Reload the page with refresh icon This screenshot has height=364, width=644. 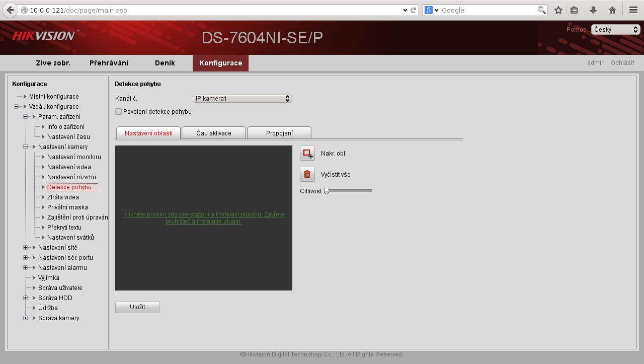(413, 10)
